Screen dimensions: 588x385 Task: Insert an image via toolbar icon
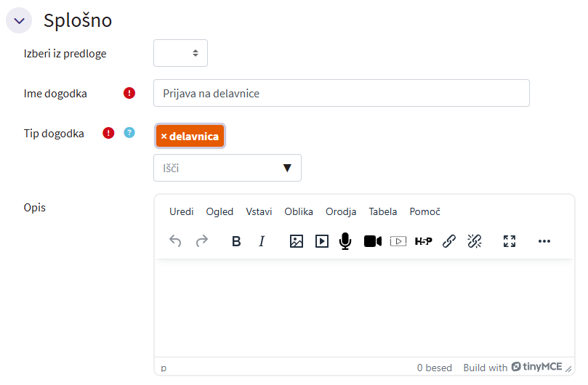297,241
